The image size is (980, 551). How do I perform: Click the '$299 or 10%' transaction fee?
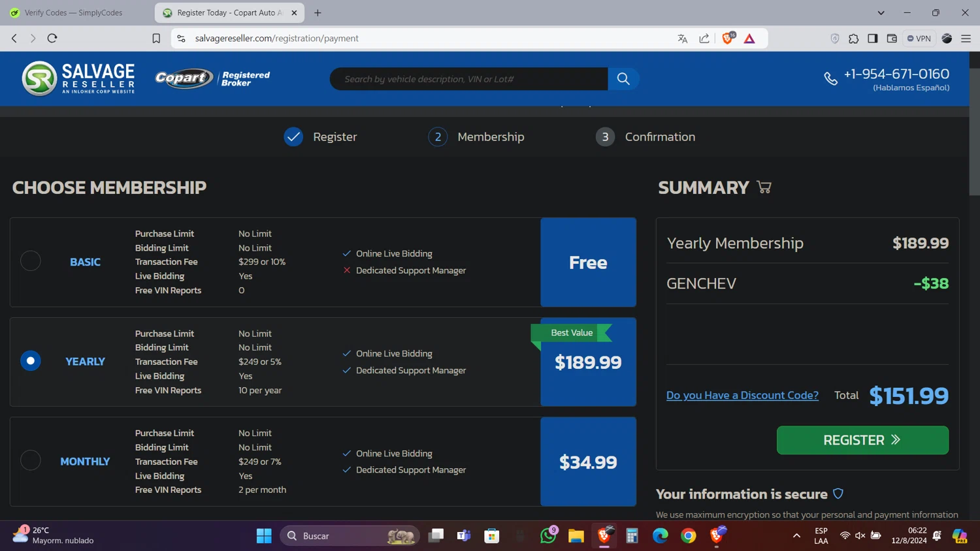pyautogui.click(x=262, y=262)
